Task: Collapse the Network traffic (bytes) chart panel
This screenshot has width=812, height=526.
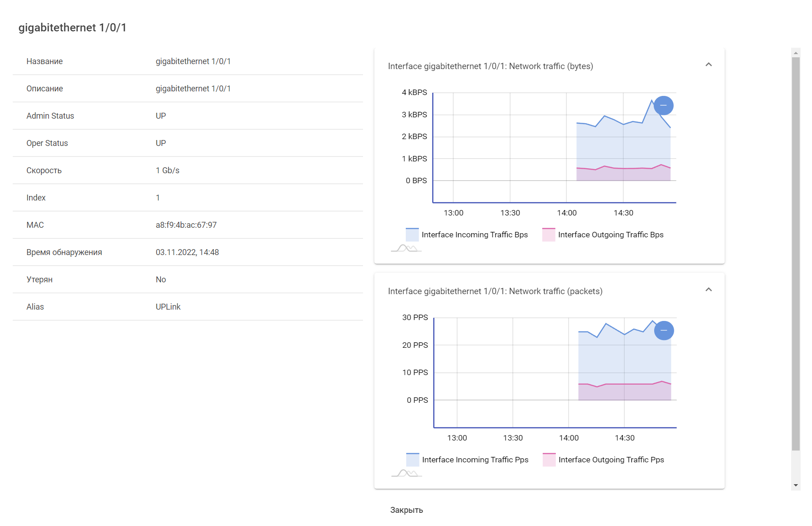Action: pos(708,65)
